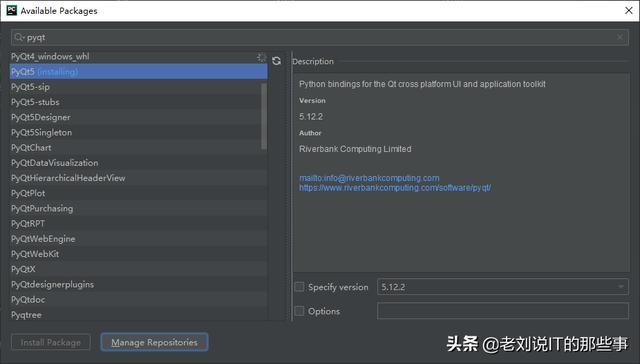Click the reload package list icon
640x364 pixels.
tap(276, 61)
